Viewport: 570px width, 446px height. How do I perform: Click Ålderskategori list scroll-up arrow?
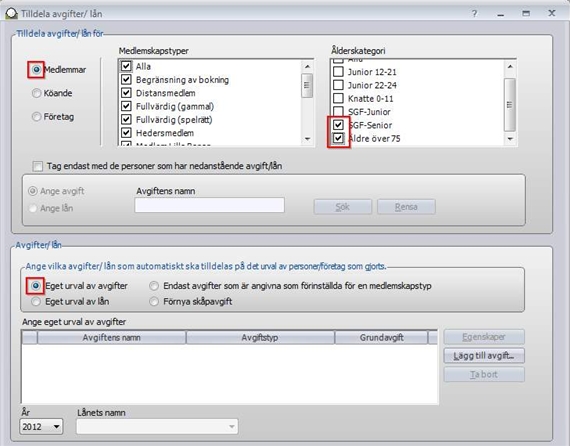point(510,67)
